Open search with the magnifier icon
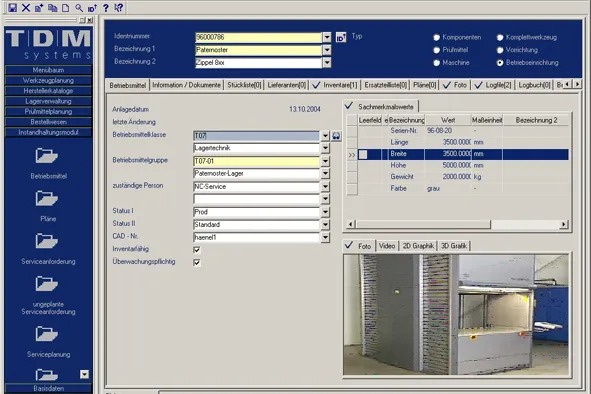591x394 pixels. tap(79, 8)
